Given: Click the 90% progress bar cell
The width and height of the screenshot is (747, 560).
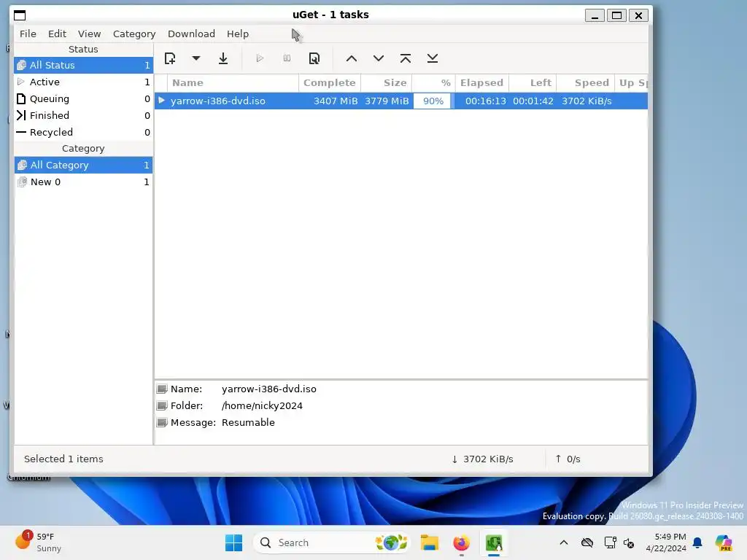Looking at the screenshot, I should 433,101.
